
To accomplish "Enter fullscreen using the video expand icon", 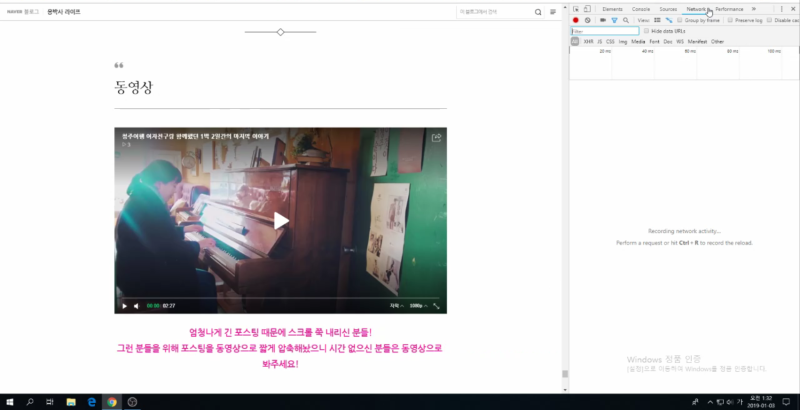I will [437, 306].
